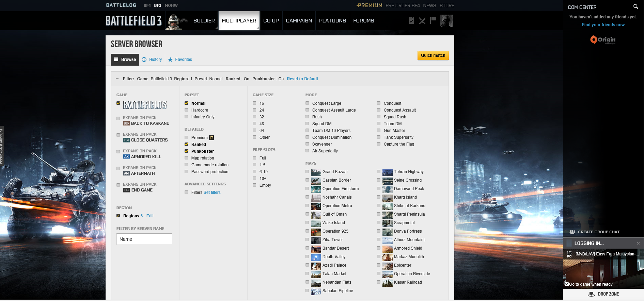Screen dimensions: 644x301
Task: Click the soldier portrait icon beside logo
Action: [174, 22]
